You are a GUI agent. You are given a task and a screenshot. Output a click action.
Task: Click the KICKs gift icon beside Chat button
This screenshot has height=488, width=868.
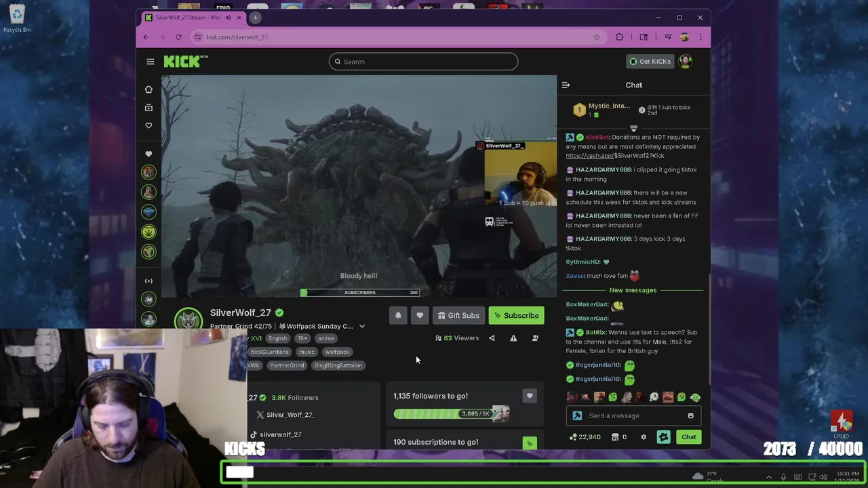click(x=663, y=437)
